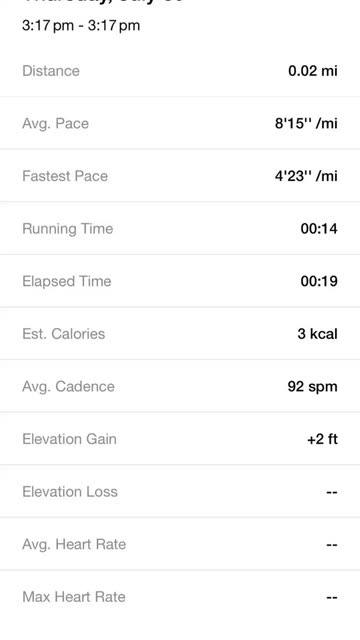Select the Fastest Pace row
Screen dimensions: 360x640
[180, 176]
